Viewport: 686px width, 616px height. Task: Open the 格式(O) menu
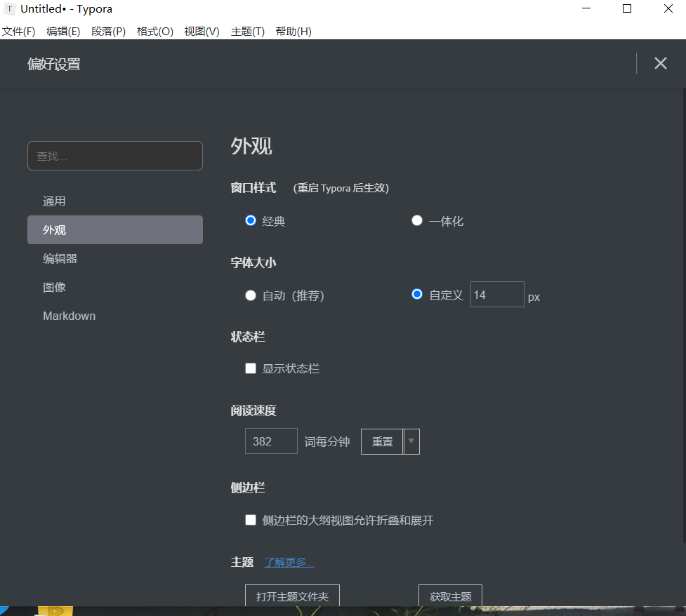155,32
